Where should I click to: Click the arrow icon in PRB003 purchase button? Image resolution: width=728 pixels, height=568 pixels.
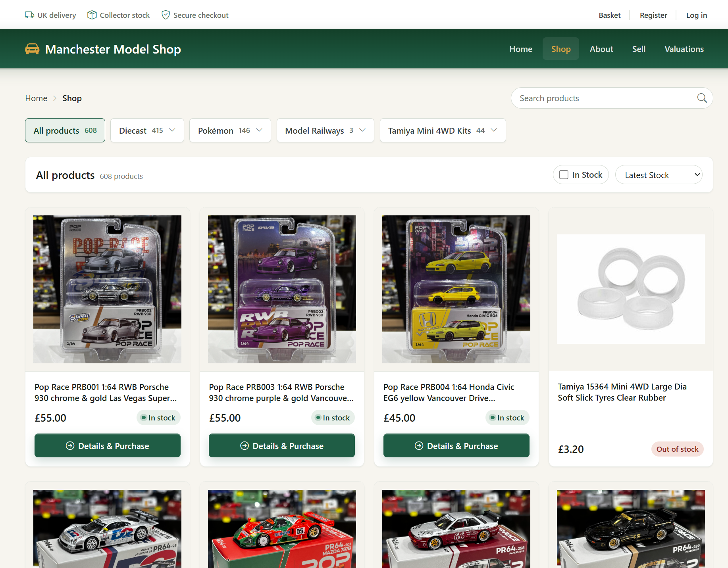[x=245, y=446]
